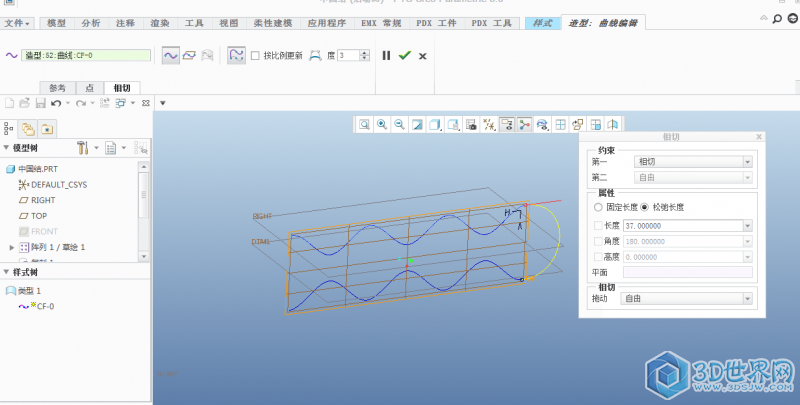Toggle the annotation display icon

point(507,124)
